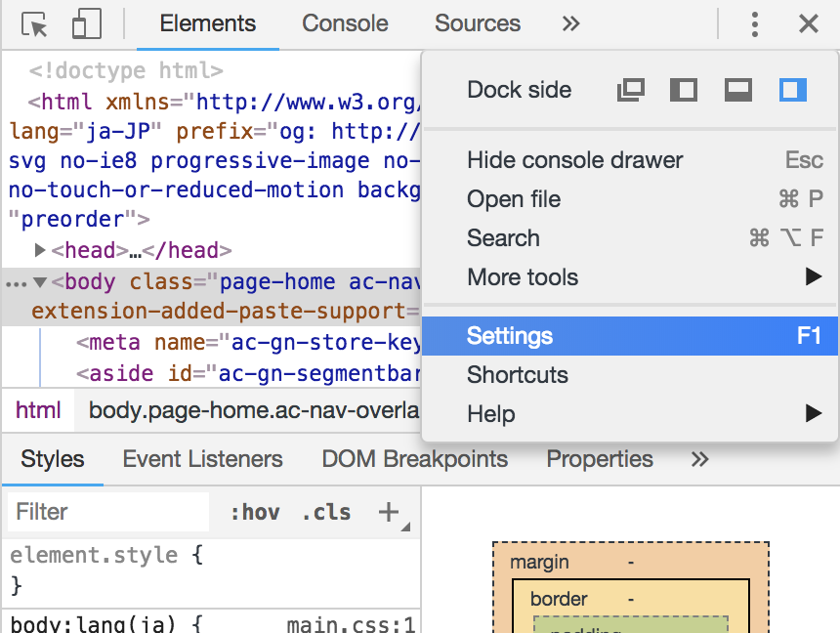Switch to the Styles tab
Viewport: 840px width, 633px height.
click(53, 459)
